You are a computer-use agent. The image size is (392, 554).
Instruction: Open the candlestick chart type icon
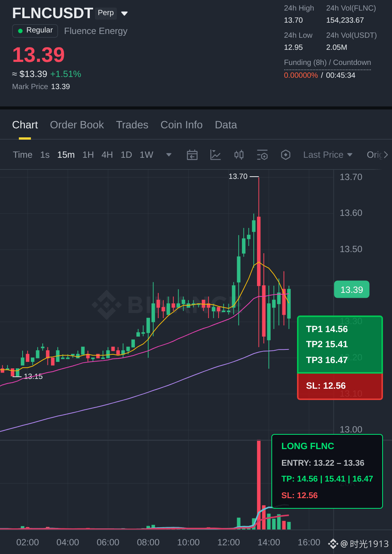point(239,155)
